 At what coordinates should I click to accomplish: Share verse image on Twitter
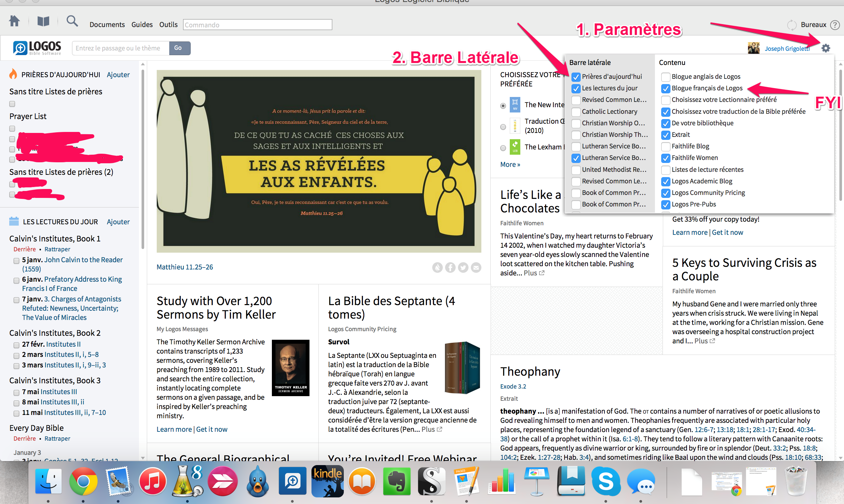coord(463,268)
